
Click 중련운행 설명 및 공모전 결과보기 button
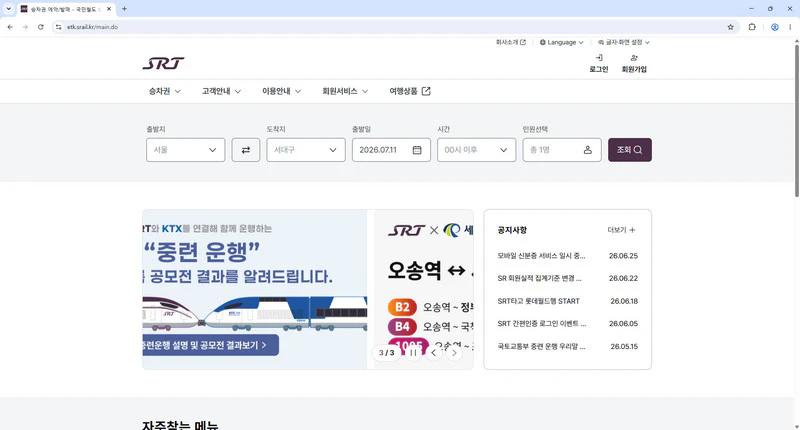210,345
